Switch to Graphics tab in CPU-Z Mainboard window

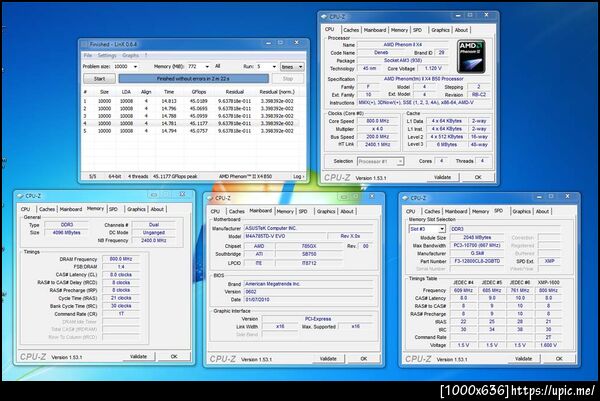(326, 211)
